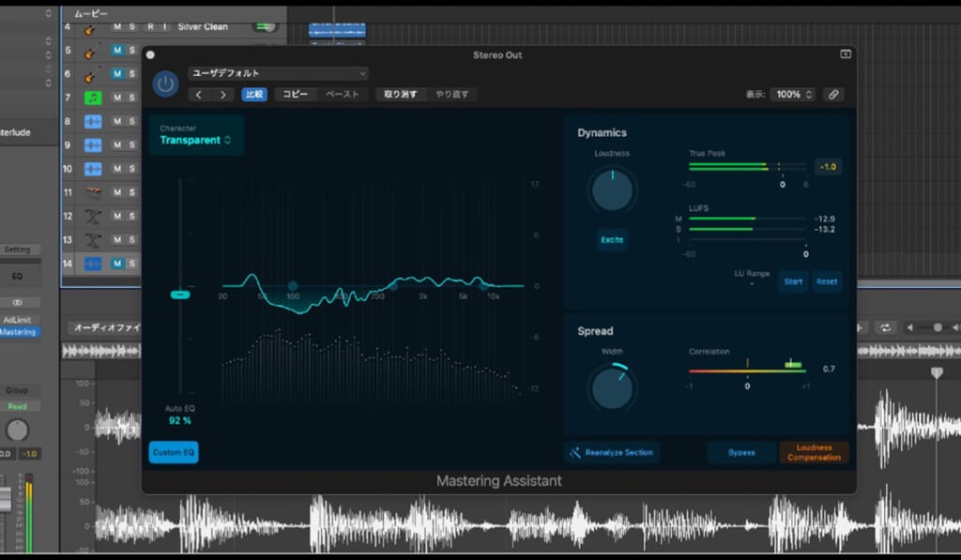Viewport: 961px width, 560px height.
Task: Click the Custom EQ button
Action: [x=174, y=452]
